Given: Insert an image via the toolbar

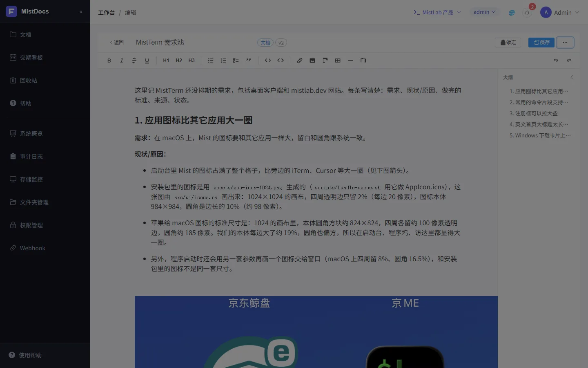Looking at the screenshot, I should 312,61.
